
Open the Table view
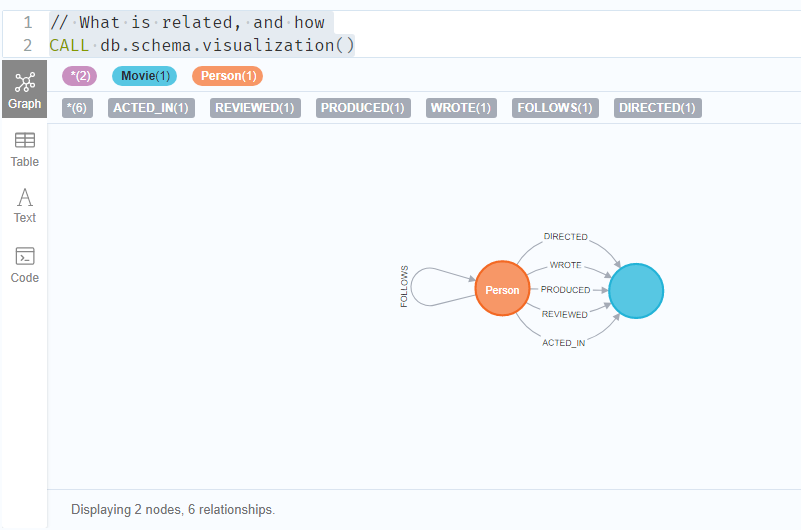pyautogui.click(x=24, y=149)
